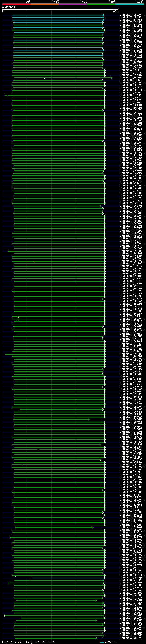Click the yellow gap marker on A8N1H6 row
The width and height of the screenshot is (146, 644).
[x=45, y=79]
